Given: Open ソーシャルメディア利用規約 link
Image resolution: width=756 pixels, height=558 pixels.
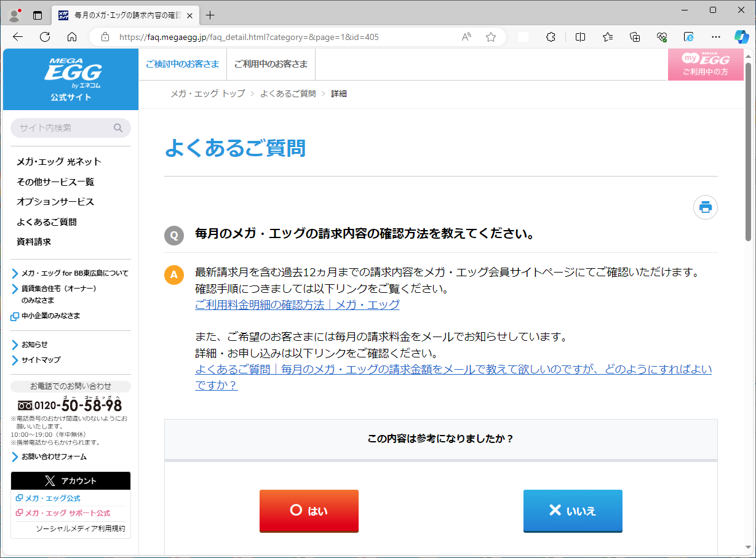Looking at the screenshot, I should click(x=81, y=528).
